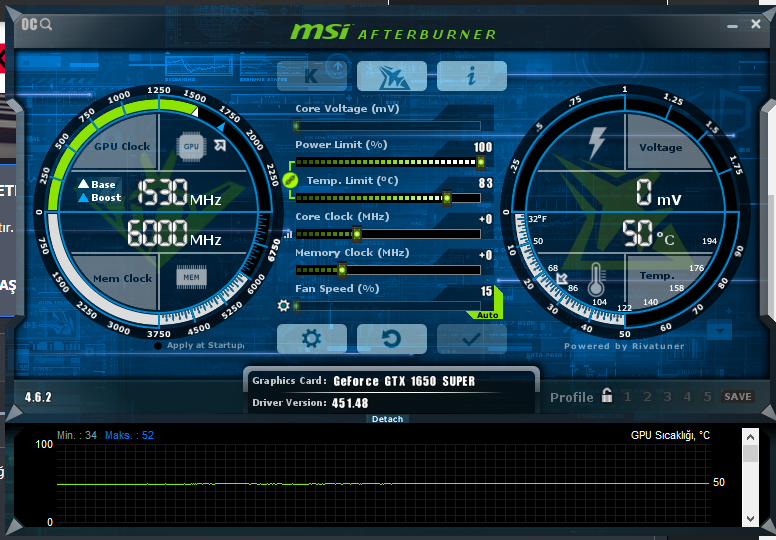Image resolution: width=776 pixels, height=540 pixels.
Task: Expand the dropdown arrow below the temperature gauge
Action: click(720, 331)
